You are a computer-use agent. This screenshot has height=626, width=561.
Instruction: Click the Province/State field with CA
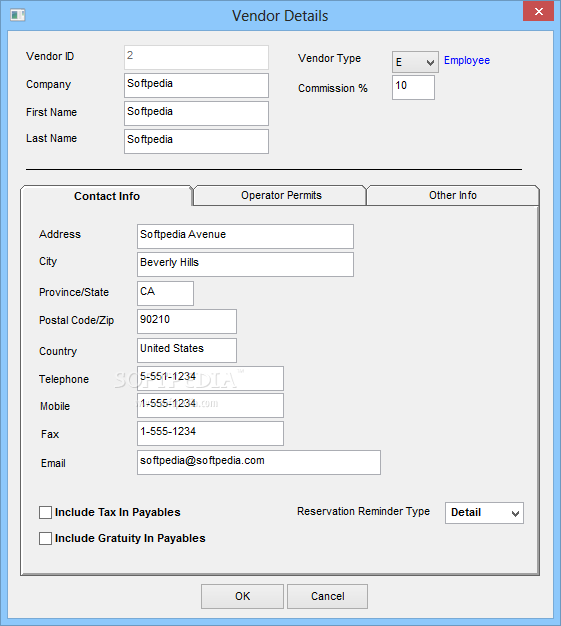[x=165, y=293]
